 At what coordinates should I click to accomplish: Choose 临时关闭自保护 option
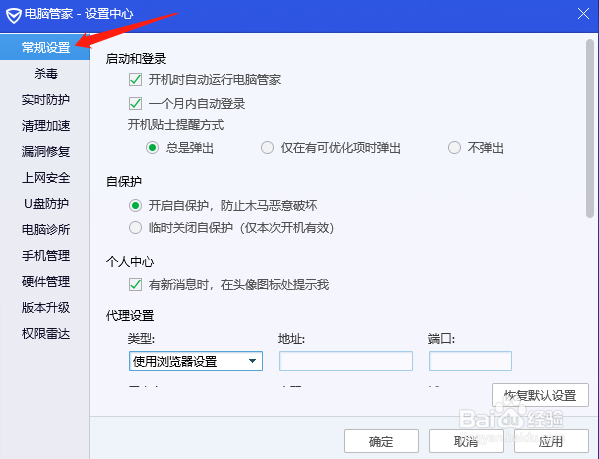[x=135, y=228]
